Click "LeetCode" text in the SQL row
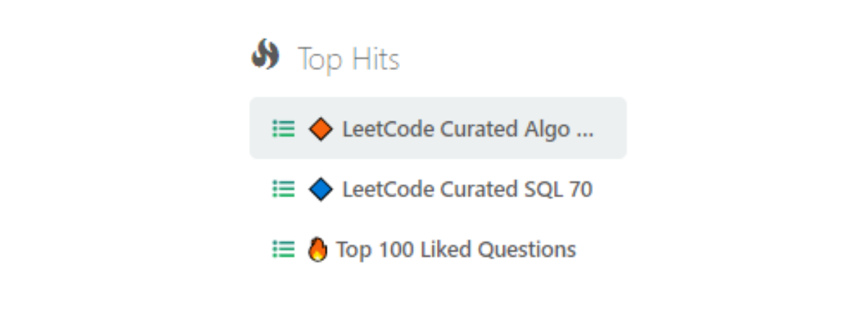 (381, 189)
